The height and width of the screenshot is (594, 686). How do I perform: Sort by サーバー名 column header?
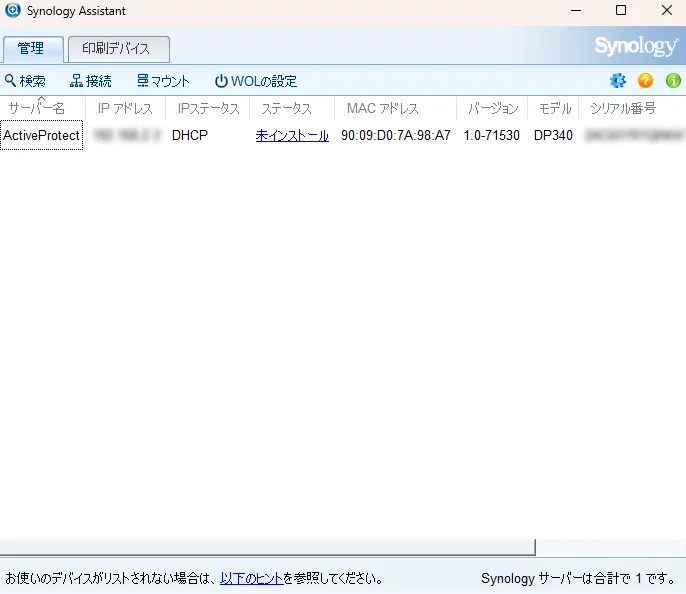[42, 108]
